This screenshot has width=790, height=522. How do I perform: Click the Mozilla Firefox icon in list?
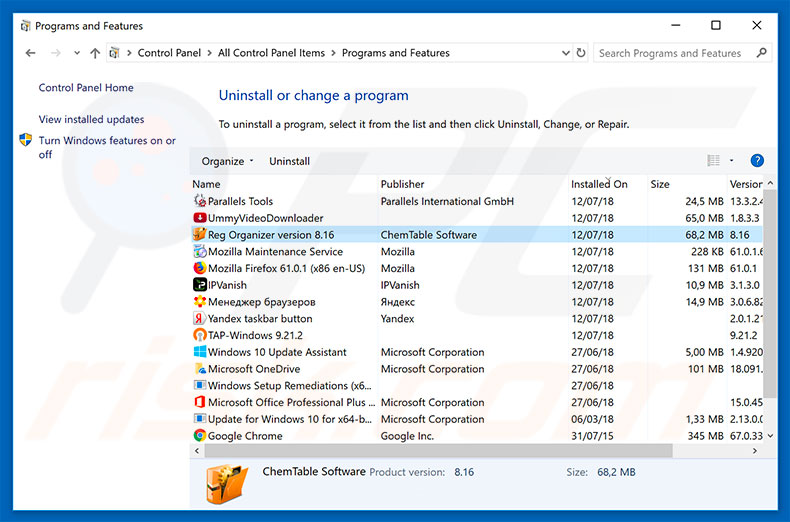click(200, 268)
